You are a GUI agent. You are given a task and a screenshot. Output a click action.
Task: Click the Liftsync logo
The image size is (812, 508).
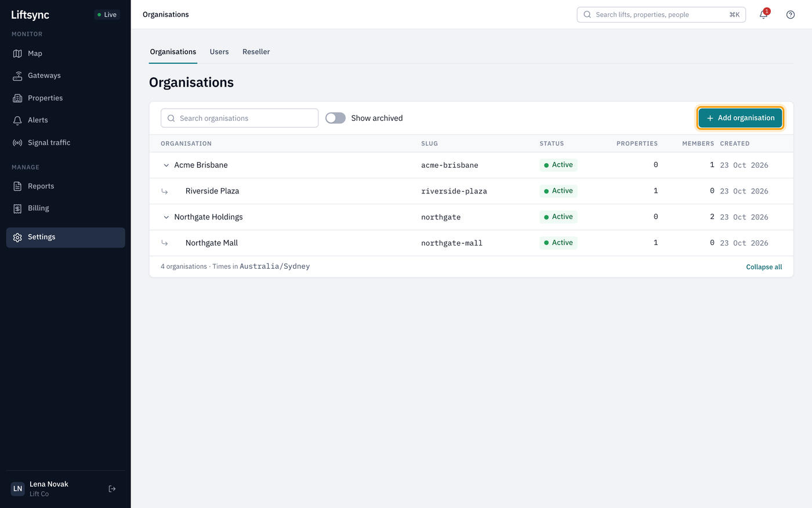30,15
